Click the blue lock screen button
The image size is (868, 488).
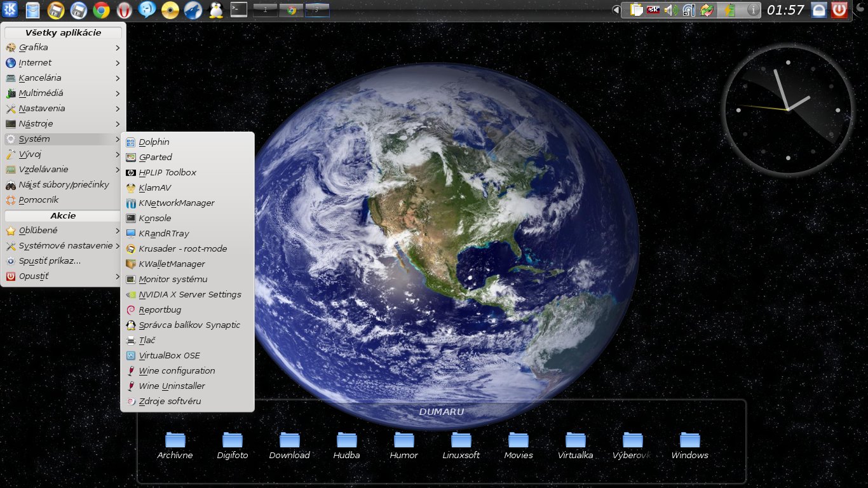(819, 10)
